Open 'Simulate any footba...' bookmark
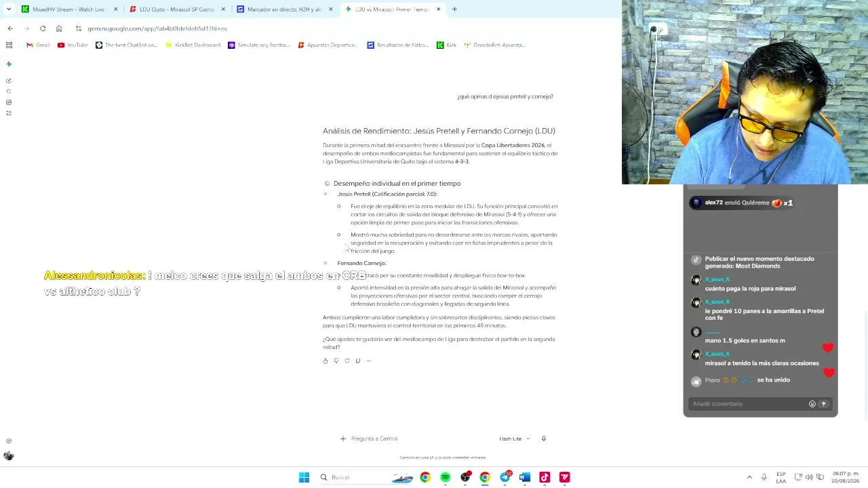Viewport: 868px width, 488px height. 259,45
